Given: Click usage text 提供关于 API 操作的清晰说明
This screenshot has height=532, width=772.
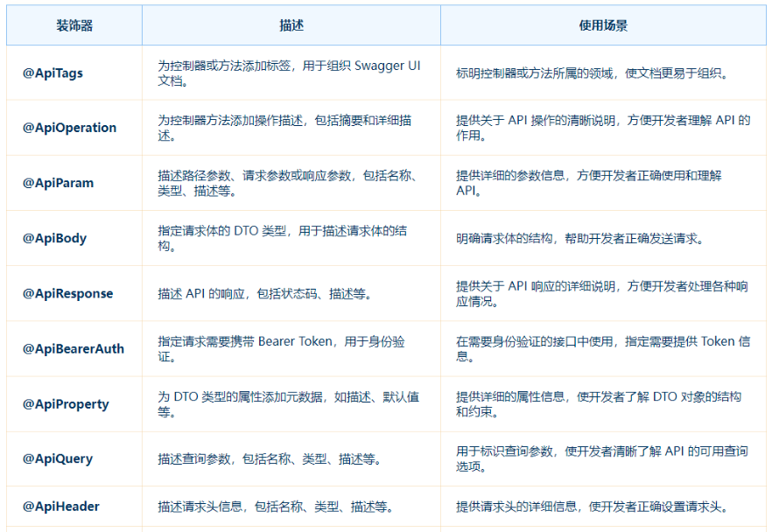Looking at the screenshot, I should 603,128.
